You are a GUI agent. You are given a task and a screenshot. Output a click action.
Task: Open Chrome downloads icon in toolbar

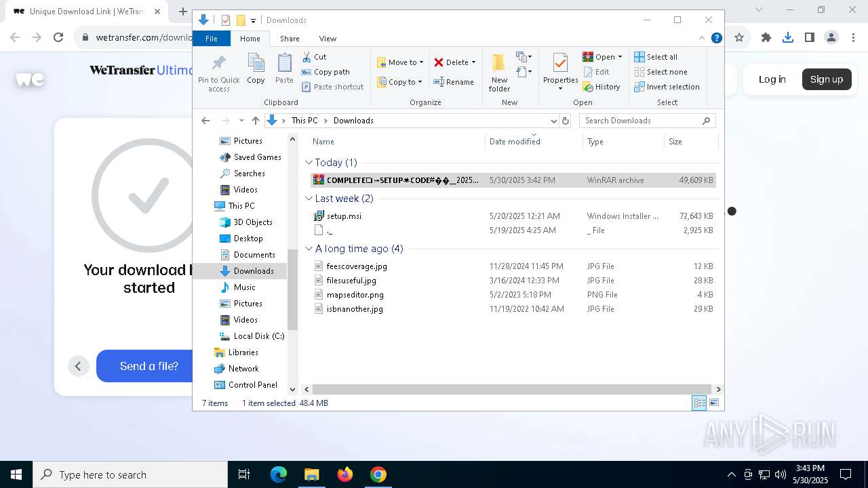tap(787, 38)
